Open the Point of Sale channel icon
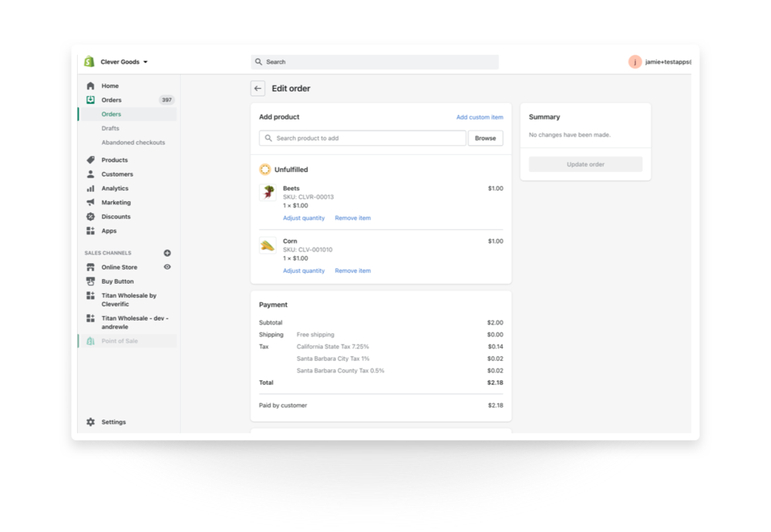The image size is (771, 532). coord(90,340)
